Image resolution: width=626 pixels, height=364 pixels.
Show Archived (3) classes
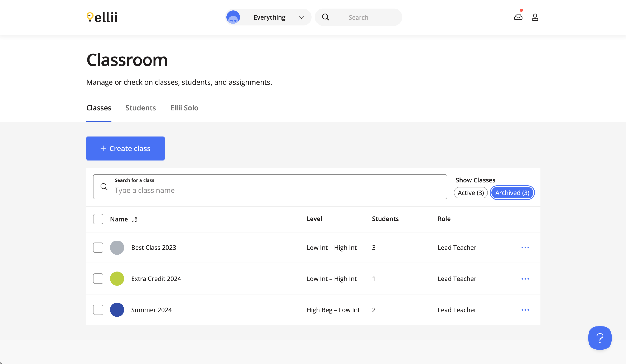click(512, 193)
